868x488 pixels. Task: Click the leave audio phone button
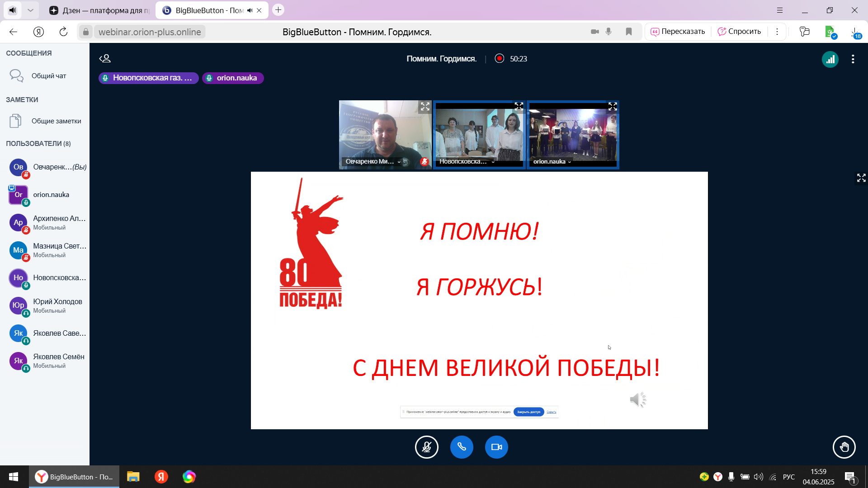(462, 447)
